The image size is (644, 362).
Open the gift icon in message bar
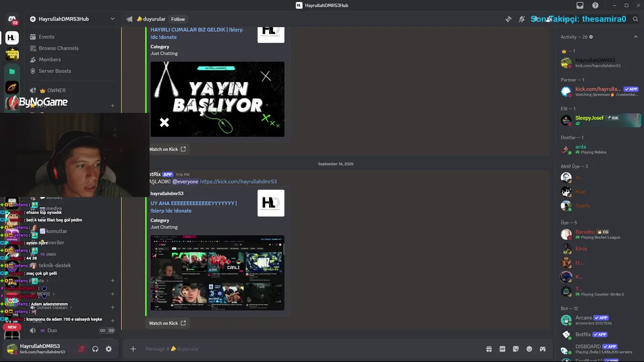[489, 349]
